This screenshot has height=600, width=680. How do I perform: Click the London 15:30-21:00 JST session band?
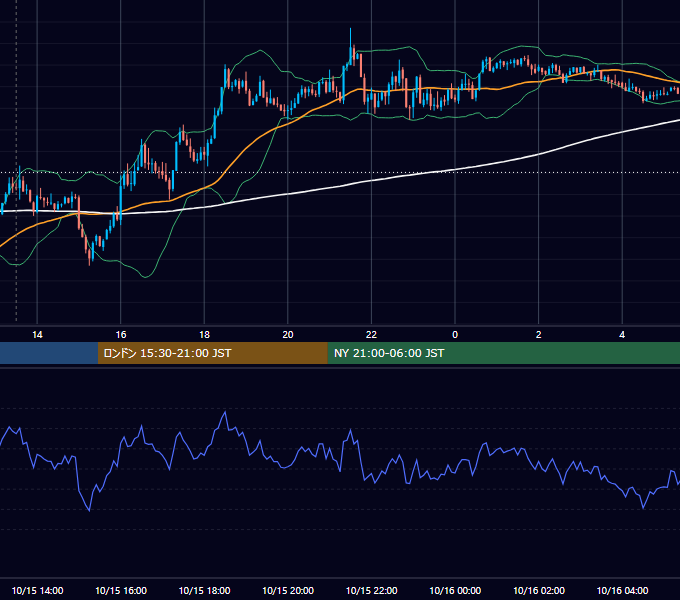tap(212, 353)
